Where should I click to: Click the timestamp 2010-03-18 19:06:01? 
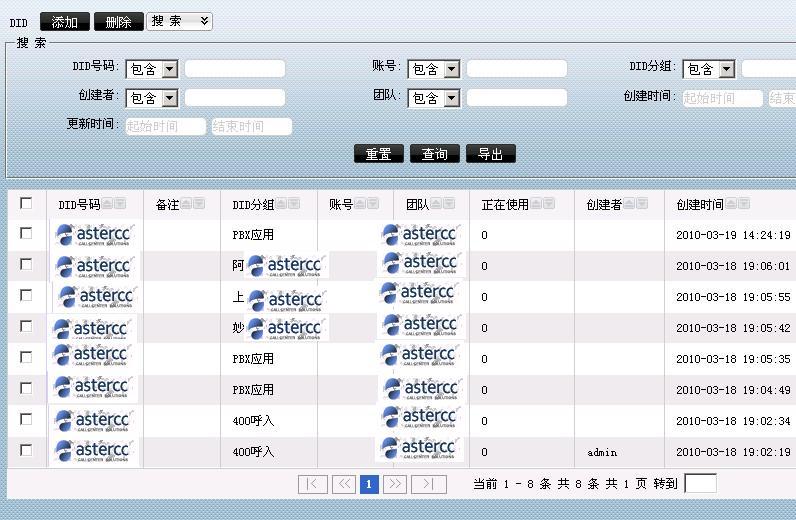click(733, 266)
